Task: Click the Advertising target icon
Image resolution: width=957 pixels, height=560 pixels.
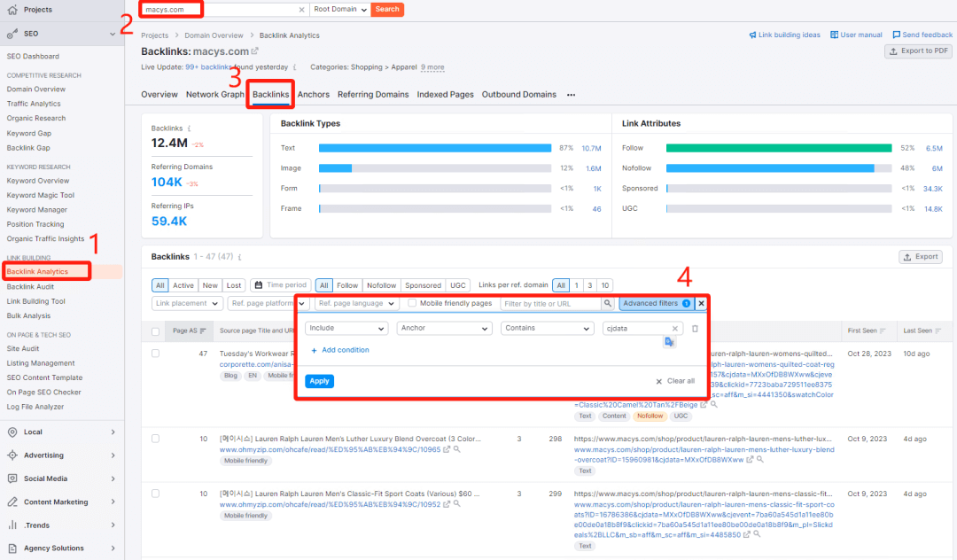Action: (12, 455)
